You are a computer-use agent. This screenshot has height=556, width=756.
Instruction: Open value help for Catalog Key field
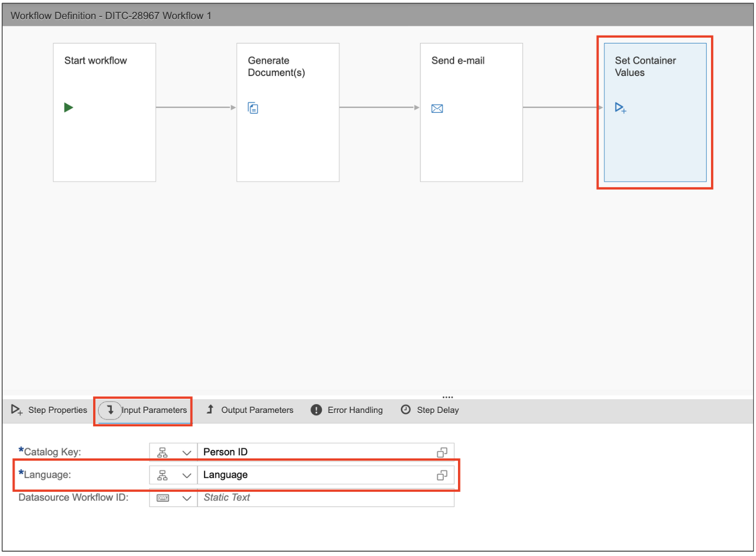pos(442,452)
